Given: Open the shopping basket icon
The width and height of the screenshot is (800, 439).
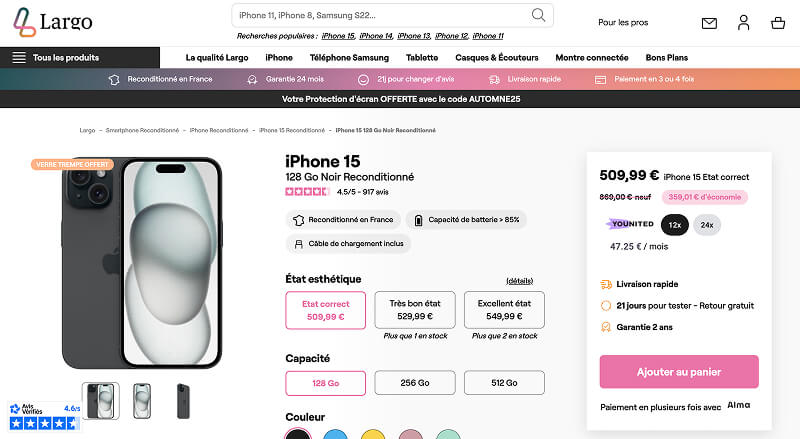Looking at the screenshot, I should (x=778, y=23).
